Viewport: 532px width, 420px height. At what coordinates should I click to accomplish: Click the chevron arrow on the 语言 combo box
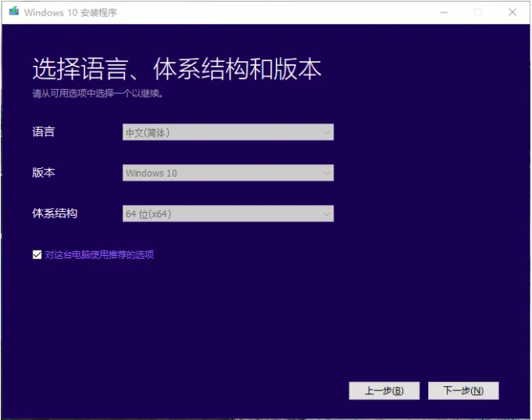pyautogui.click(x=327, y=133)
